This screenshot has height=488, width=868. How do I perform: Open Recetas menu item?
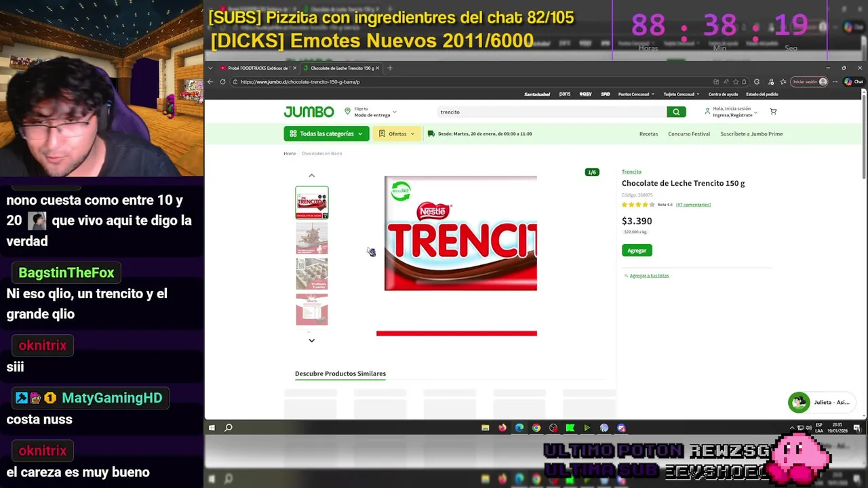click(648, 134)
